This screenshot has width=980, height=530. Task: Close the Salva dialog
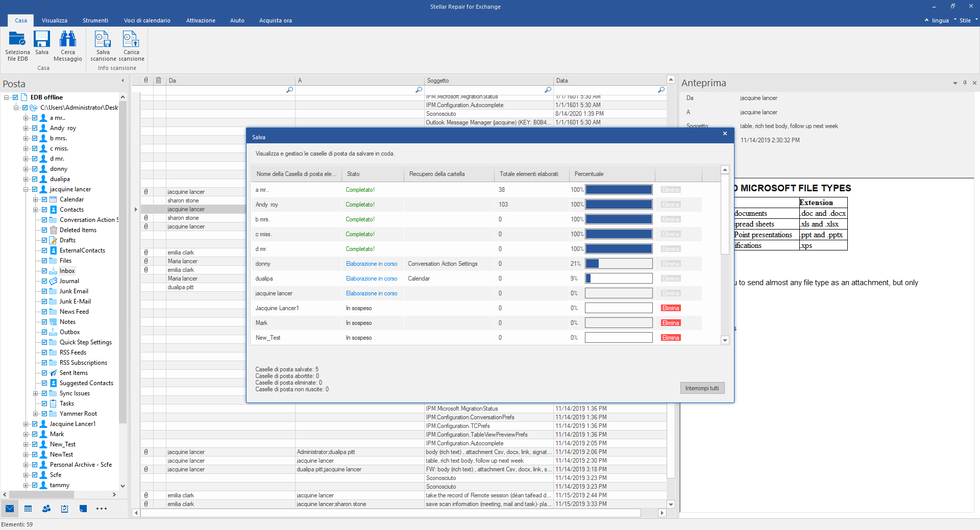[725, 134]
